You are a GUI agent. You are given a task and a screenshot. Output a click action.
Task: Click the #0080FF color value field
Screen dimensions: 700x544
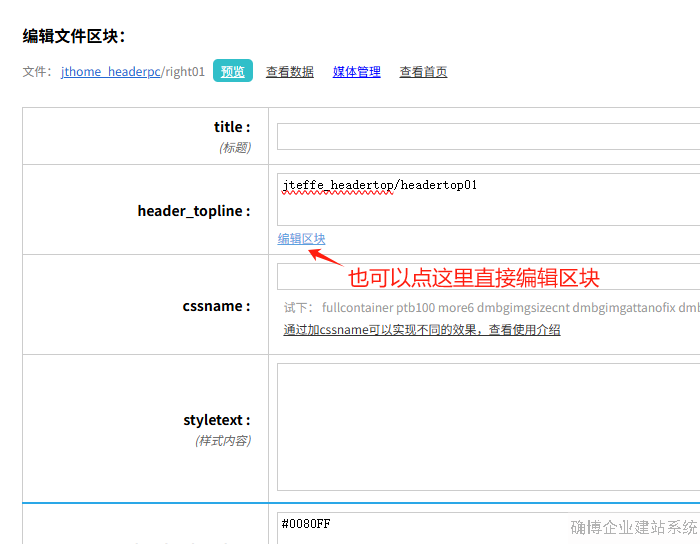click(x=488, y=528)
